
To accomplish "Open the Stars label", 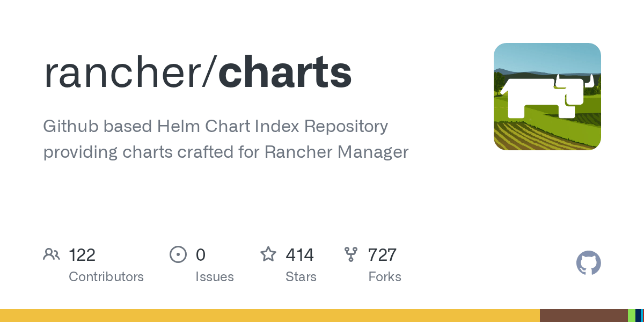I will [x=301, y=277].
